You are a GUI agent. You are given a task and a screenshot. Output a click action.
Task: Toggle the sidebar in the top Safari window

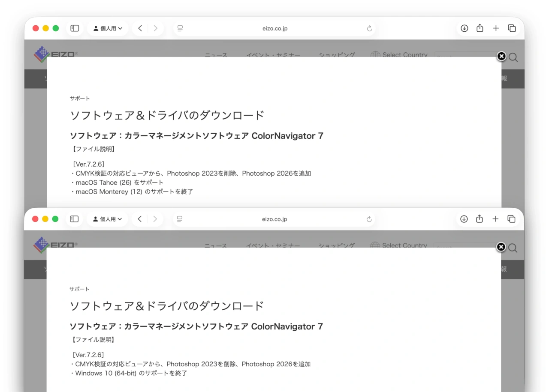point(75,28)
